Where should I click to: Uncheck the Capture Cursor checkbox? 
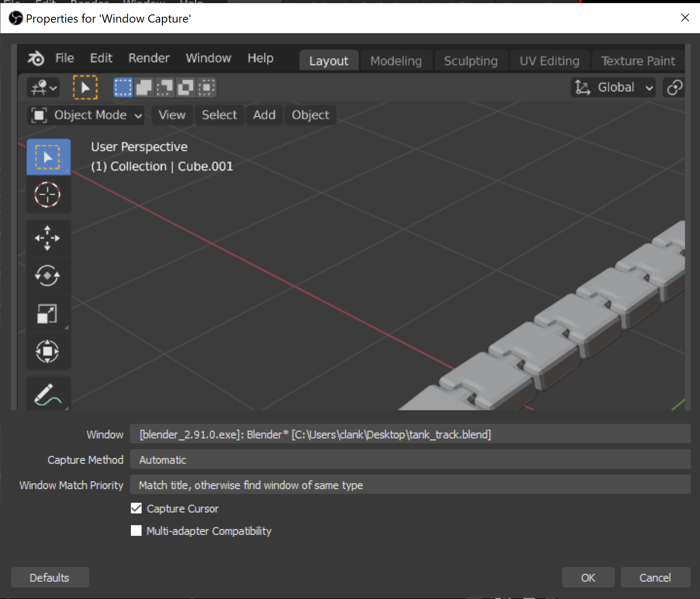pyautogui.click(x=136, y=508)
